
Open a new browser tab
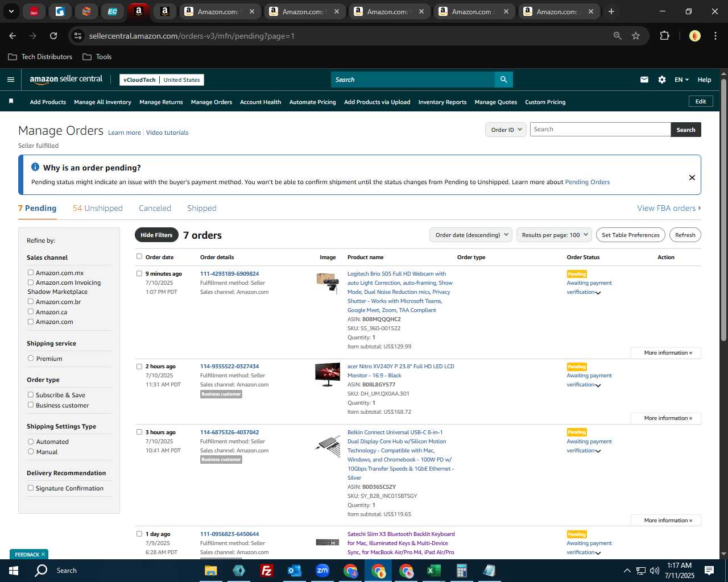click(x=611, y=11)
